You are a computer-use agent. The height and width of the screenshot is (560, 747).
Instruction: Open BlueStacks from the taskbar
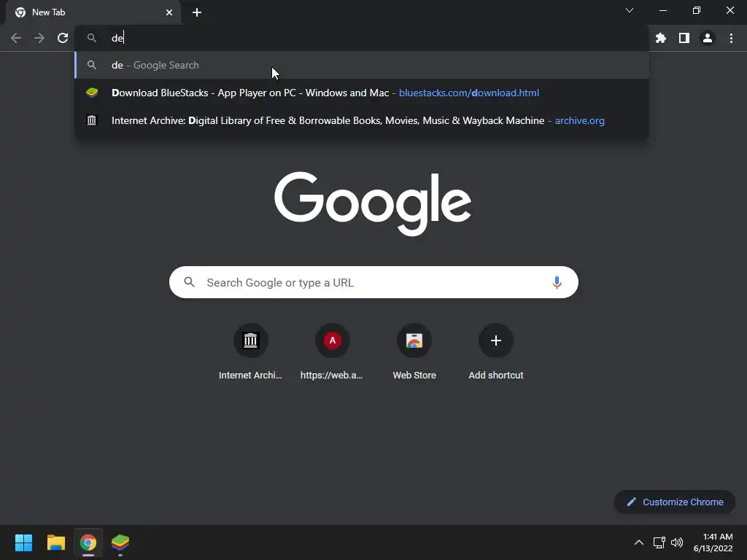(x=120, y=542)
